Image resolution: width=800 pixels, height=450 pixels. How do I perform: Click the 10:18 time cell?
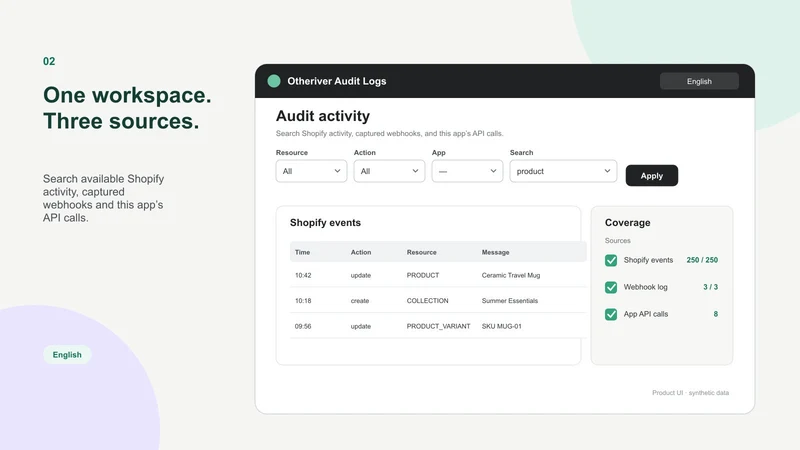[303, 301]
